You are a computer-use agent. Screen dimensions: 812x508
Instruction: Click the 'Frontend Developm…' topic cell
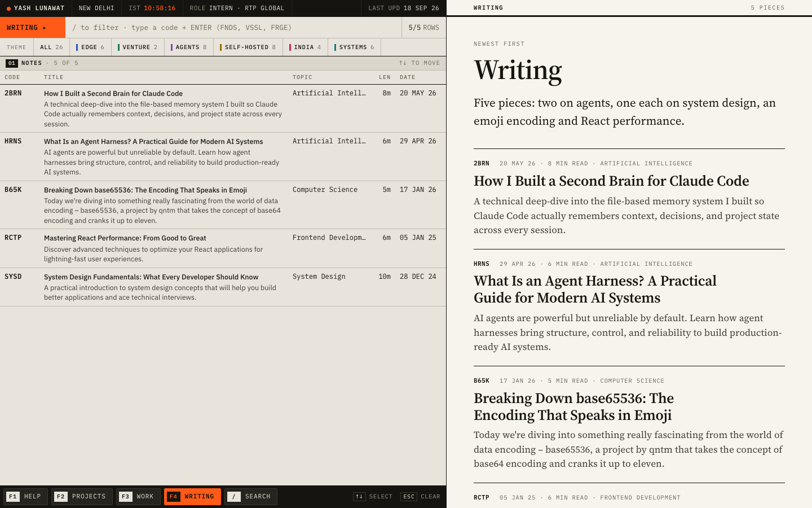pos(329,238)
